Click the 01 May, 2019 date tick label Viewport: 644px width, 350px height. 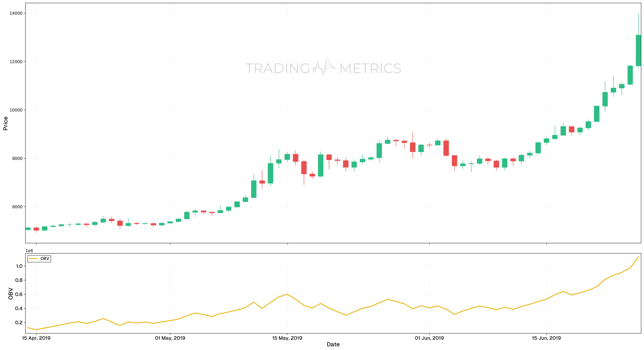click(170, 338)
